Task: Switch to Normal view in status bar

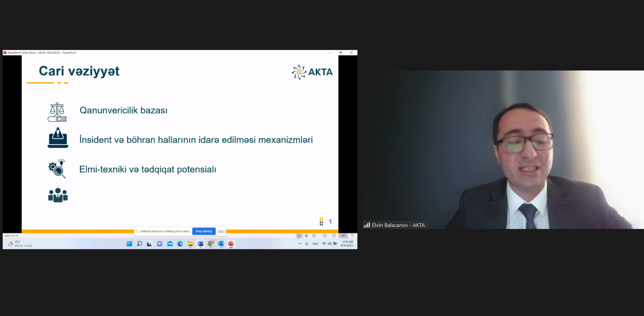Action: tap(325, 236)
